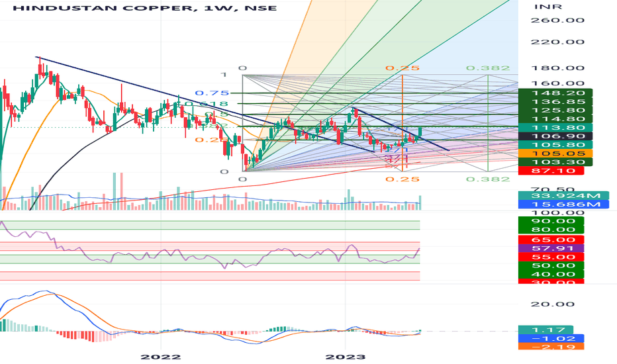Screen dimensions: 617x364
Task: Click the 0.382 label above the Fib grid
Action: click(488, 68)
